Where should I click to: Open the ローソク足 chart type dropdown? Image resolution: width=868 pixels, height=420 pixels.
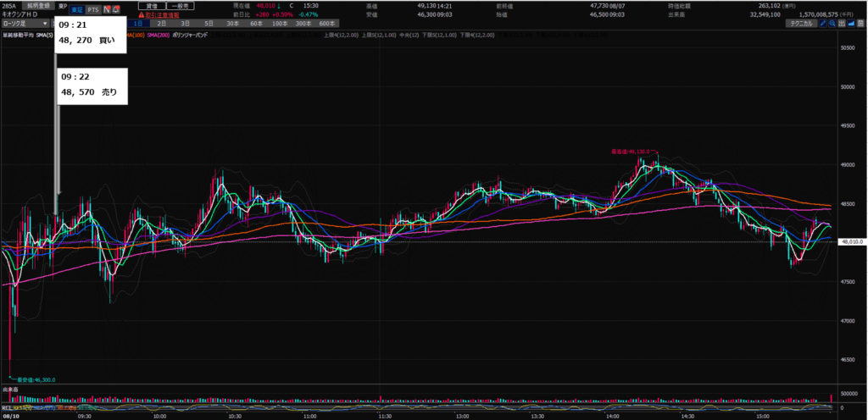point(25,24)
